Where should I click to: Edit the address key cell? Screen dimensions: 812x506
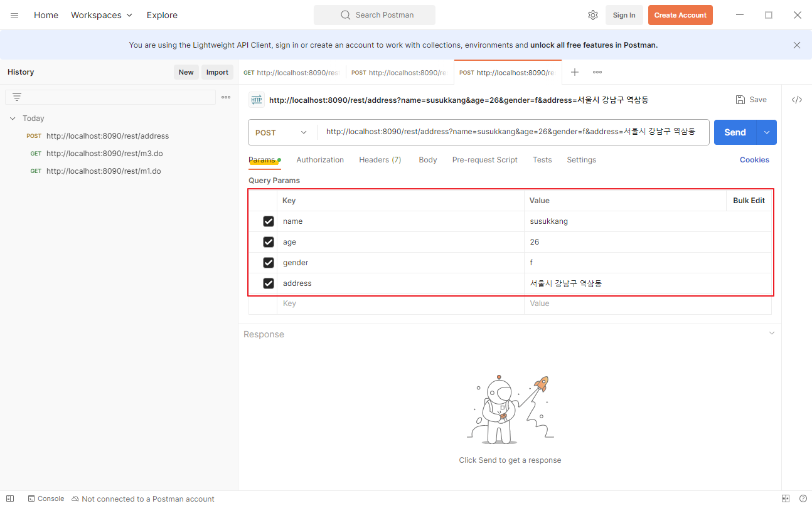(x=400, y=283)
